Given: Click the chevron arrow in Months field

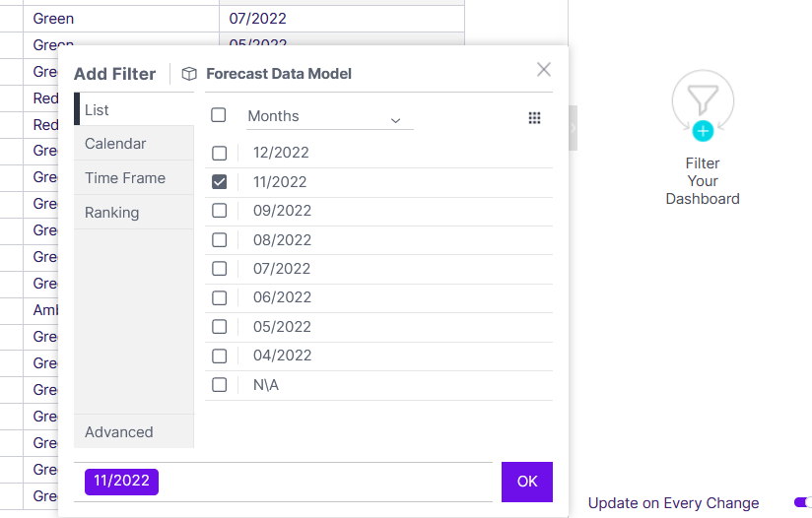Looking at the screenshot, I should coord(395,120).
